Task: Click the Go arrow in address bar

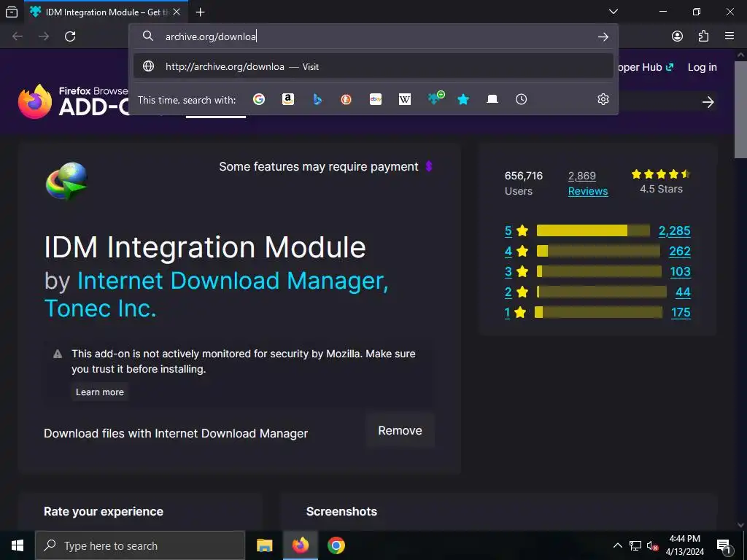Action: [603, 36]
